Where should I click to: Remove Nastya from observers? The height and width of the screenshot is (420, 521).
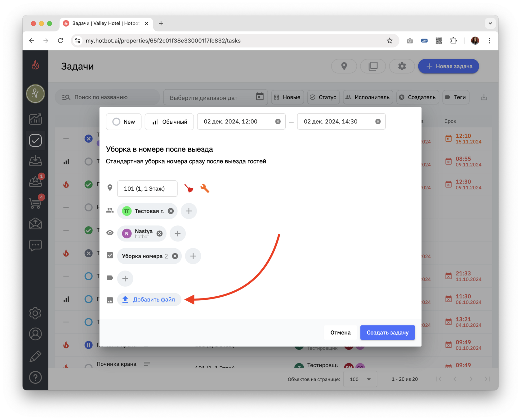[x=159, y=234]
